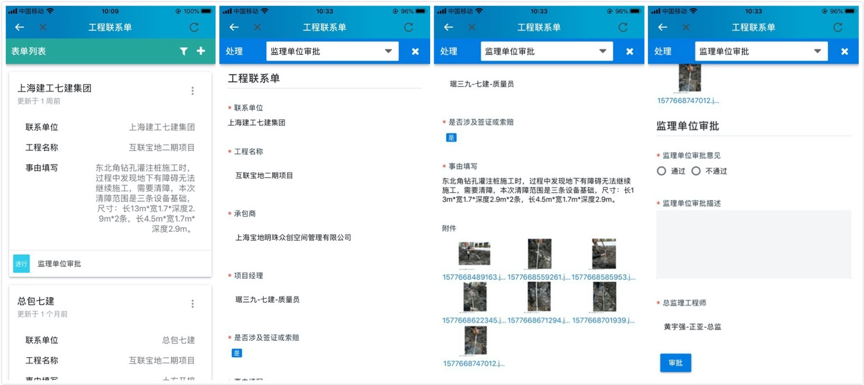Go back from the screen with 审批 button
Image resolution: width=864 pixels, height=385 pixels.
[663, 28]
